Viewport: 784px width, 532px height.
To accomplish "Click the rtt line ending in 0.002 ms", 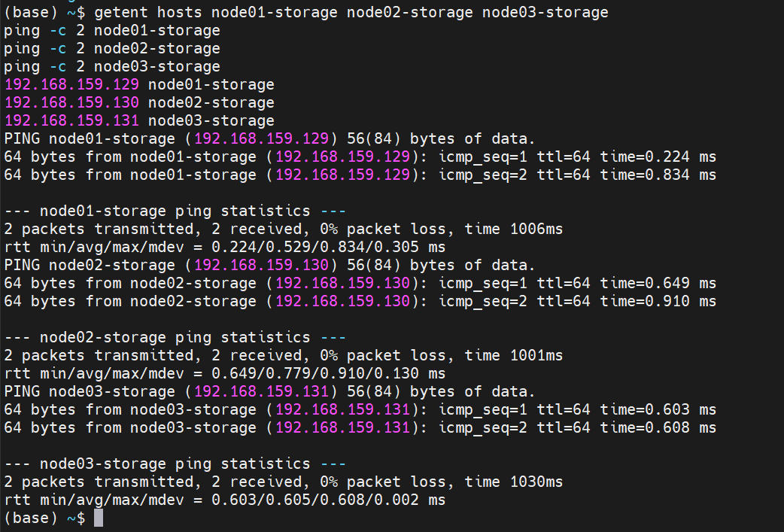I will click(x=224, y=500).
